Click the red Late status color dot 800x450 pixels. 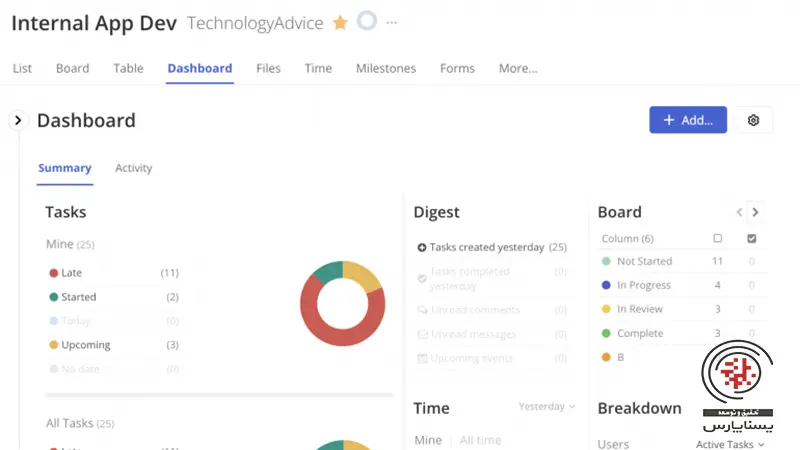pyautogui.click(x=53, y=273)
